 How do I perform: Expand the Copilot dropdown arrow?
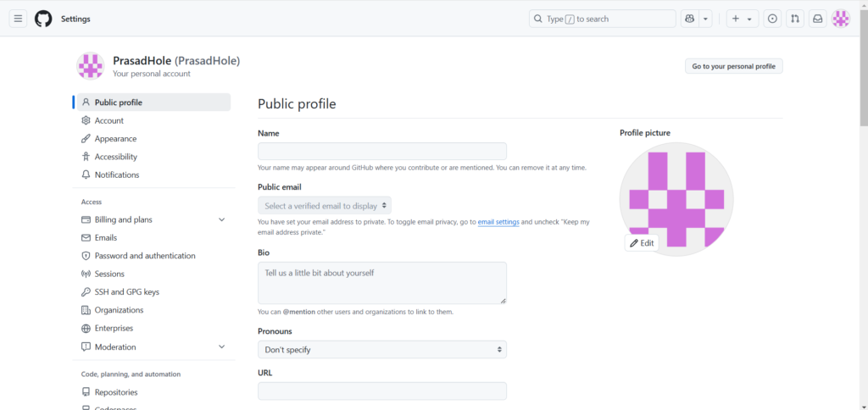click(x=705, y=19)
